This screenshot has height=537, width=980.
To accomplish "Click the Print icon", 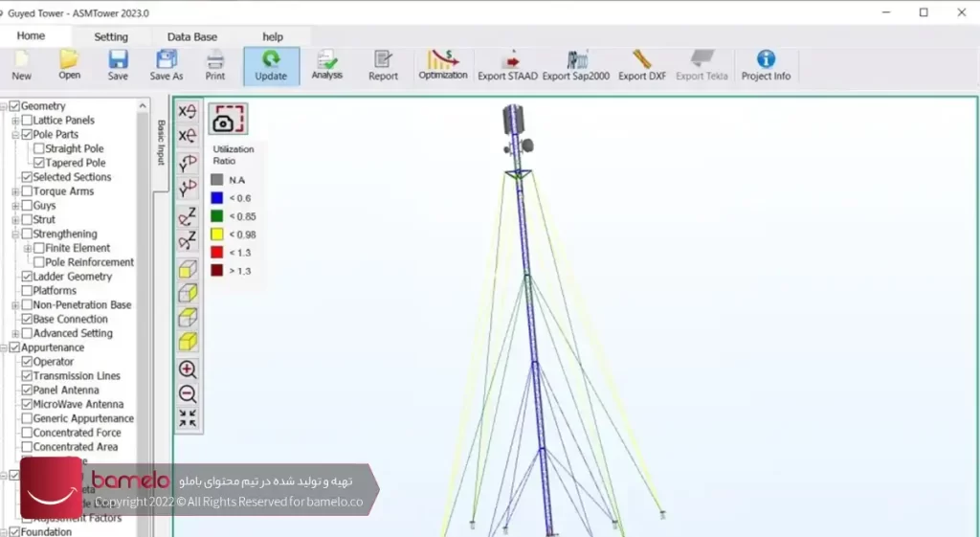I will tap(215, 65).
